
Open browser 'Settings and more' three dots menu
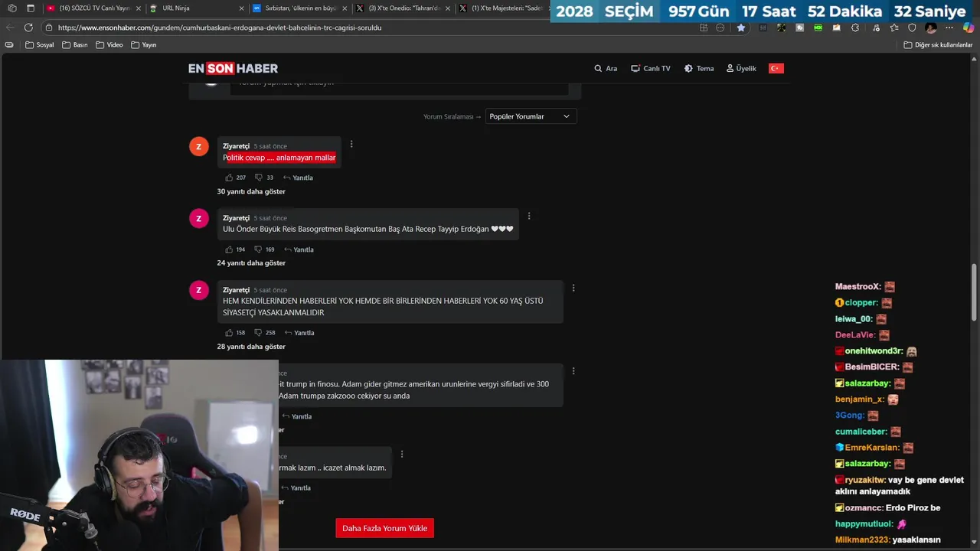[x=949, y=28]
